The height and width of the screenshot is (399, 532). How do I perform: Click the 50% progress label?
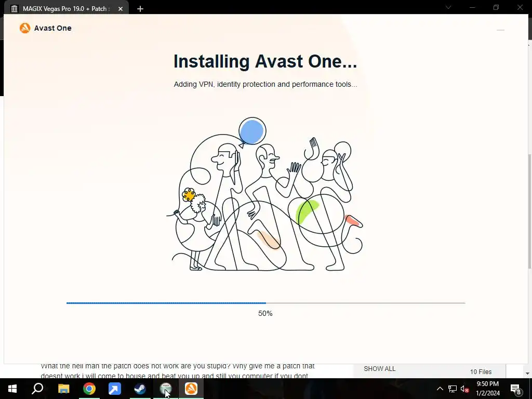pos(265,313)
